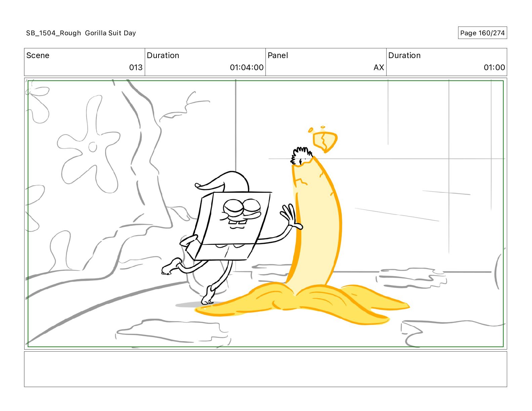Viewport: 532px width, 411px height.
Task: Click the scene number '013'
Action: 136,67
